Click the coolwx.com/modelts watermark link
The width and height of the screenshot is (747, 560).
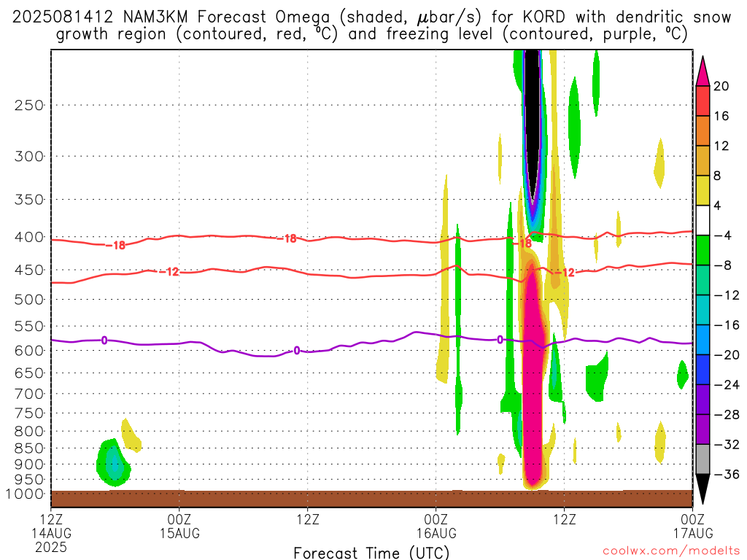pos(671,551)
